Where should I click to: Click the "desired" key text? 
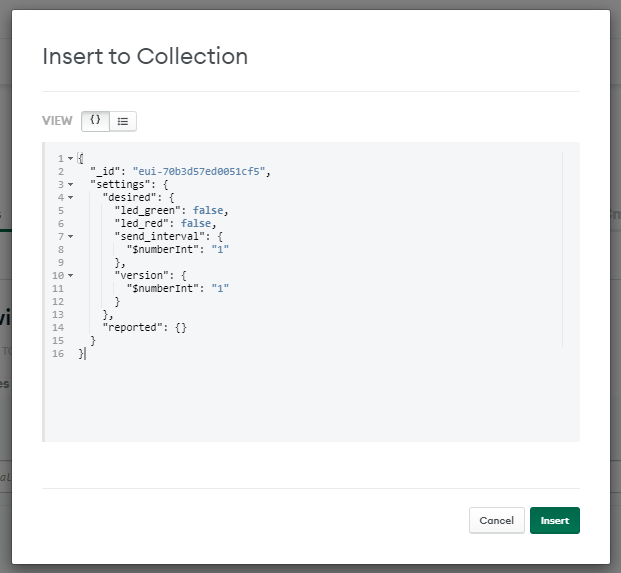pyautogui.click(x=129, y=197)
